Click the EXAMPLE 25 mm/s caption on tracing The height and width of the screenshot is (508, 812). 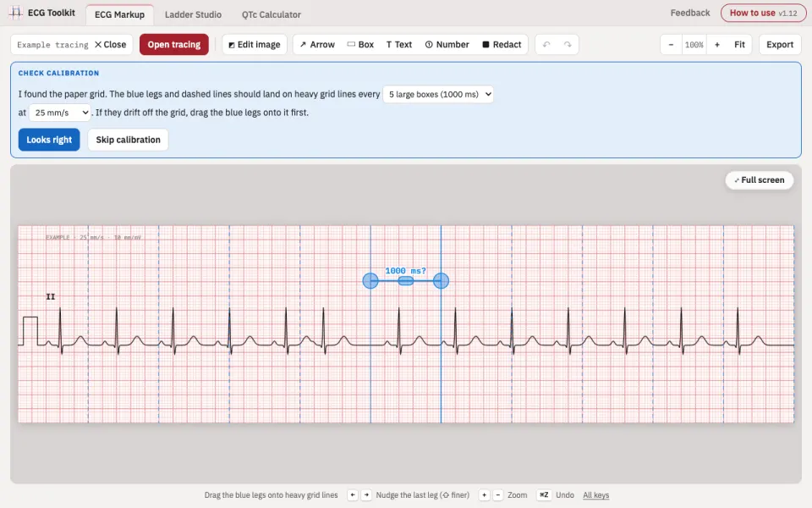pos(93,237)
